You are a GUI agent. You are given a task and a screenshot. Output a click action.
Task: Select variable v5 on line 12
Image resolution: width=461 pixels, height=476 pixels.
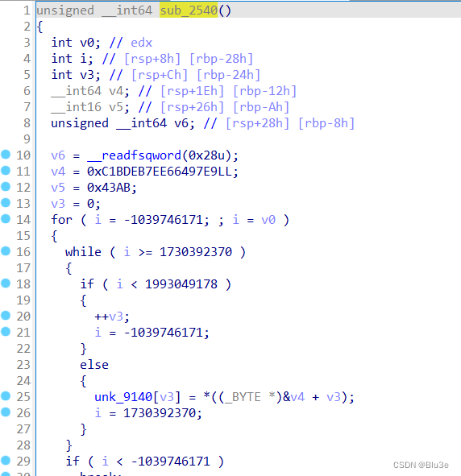click(x=58, y=188)
